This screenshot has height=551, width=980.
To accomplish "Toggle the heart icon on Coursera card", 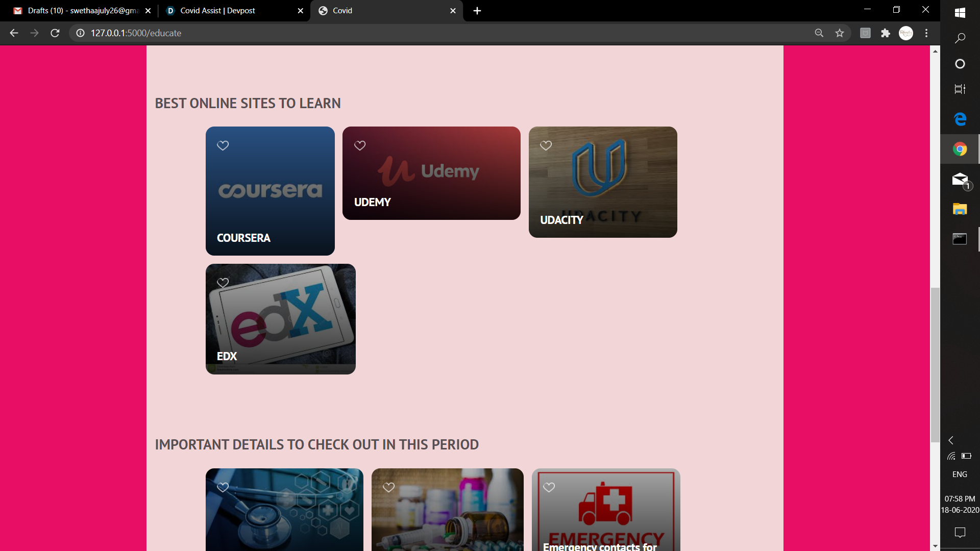I will click(223, 145).
